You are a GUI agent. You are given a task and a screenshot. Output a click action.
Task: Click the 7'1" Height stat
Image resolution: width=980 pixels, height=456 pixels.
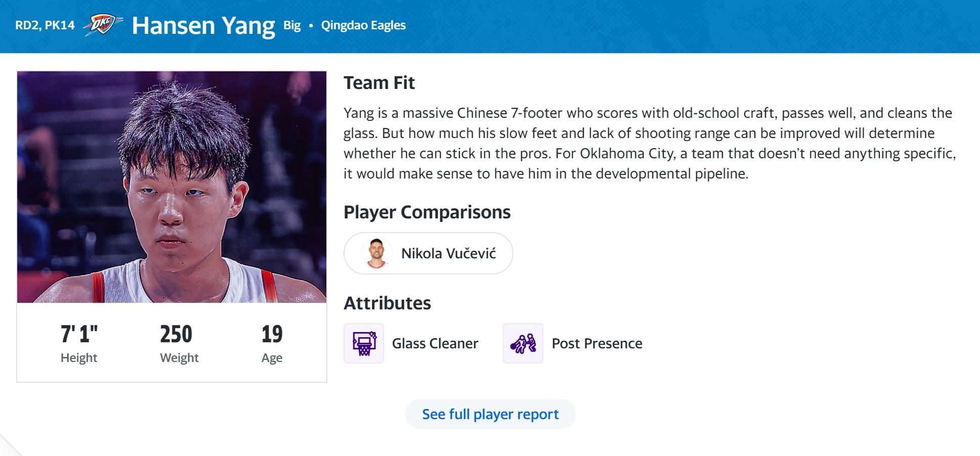[79, 334]
